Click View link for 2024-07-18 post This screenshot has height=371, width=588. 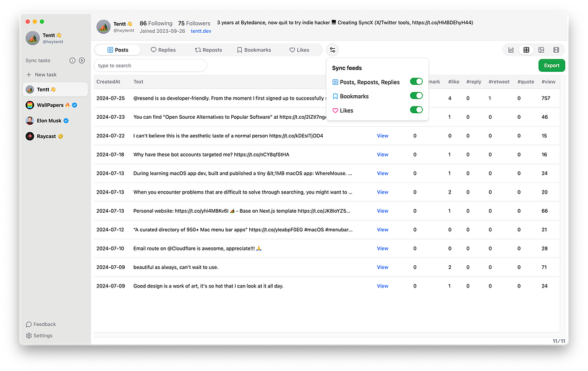(x=383, y=155)
